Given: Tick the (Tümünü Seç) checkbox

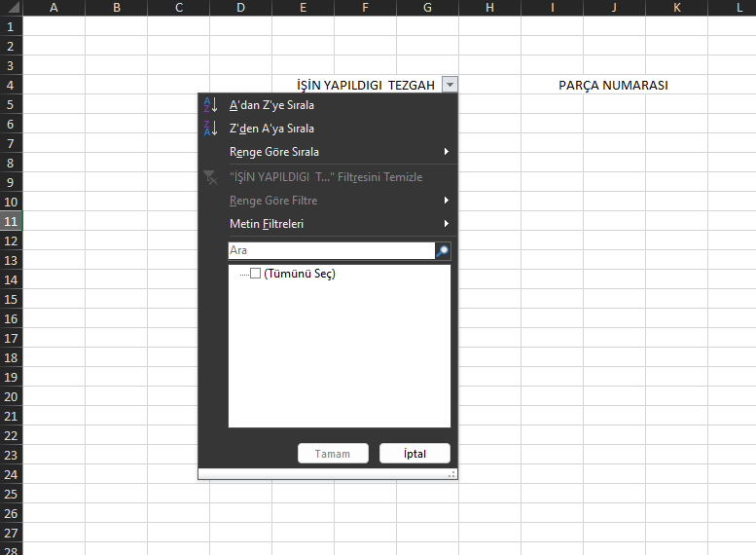Looking at the screenshot, I should [x=256, y=274].
